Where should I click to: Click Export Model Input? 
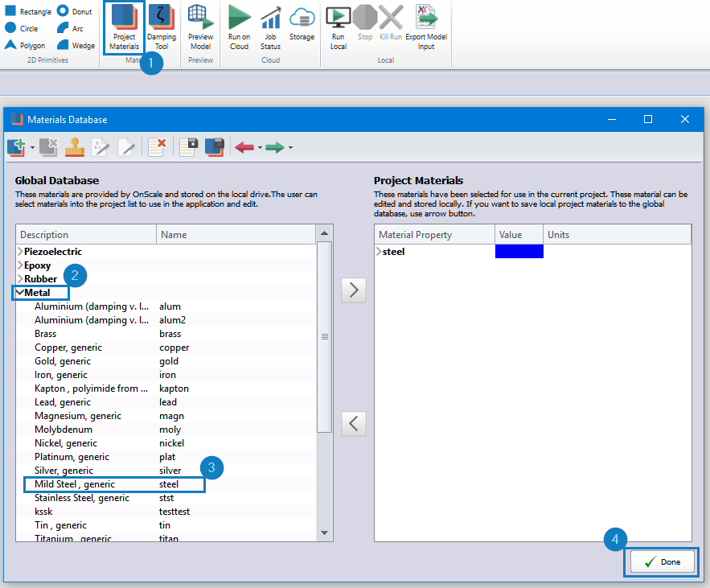coord(426,27)
